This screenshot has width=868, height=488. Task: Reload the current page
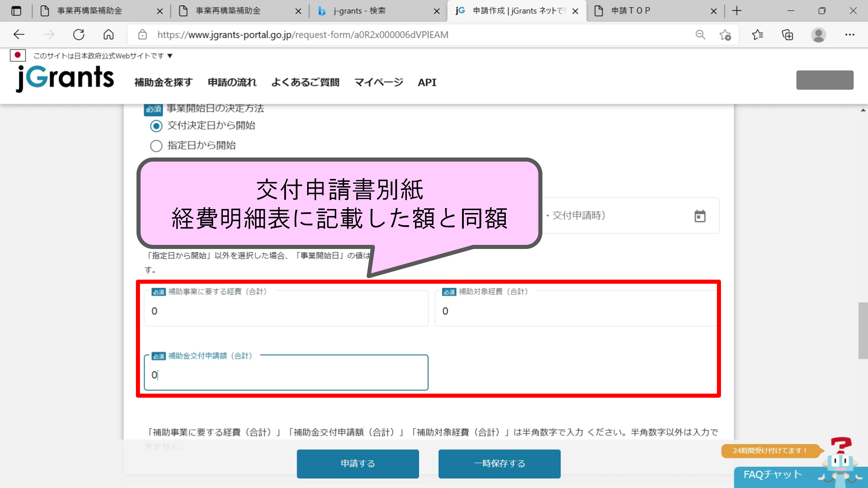(79, 34)
